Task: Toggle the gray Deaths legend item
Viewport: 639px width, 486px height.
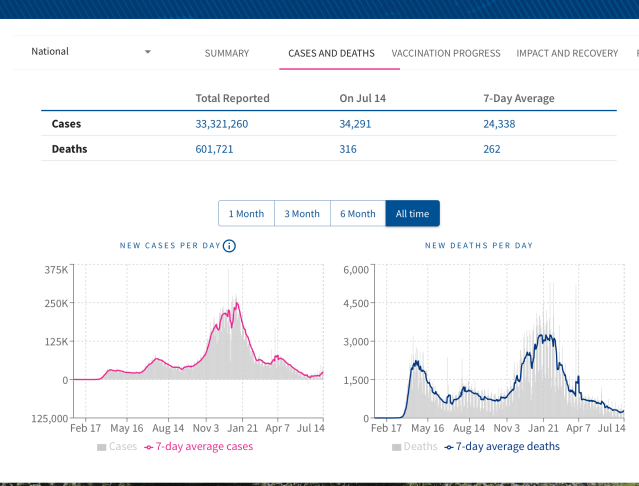Action: (414, 446)
